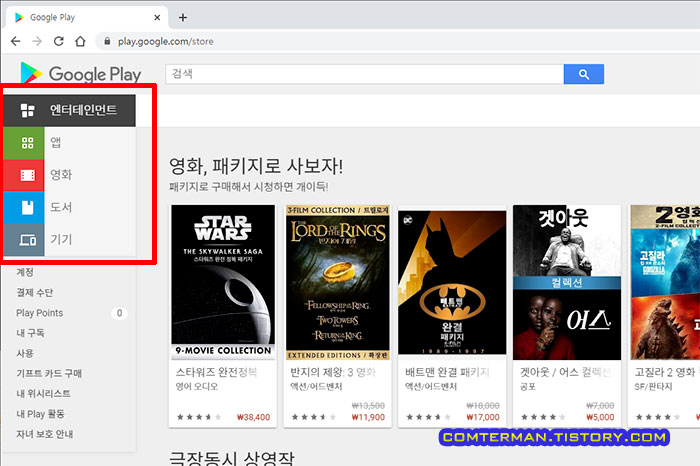
Task: Open the 엔터테인먼트 menu header
Action: pyautogui.click(x=70, y=110)
